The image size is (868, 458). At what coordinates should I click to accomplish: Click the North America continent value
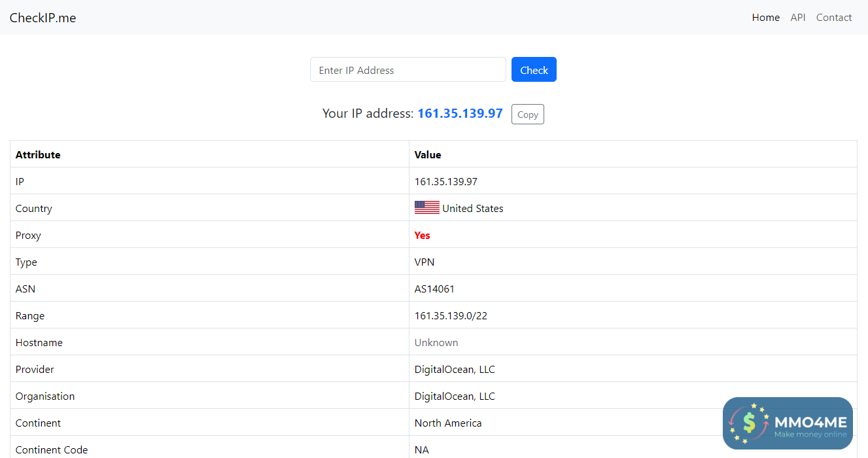tap(448, 423)
